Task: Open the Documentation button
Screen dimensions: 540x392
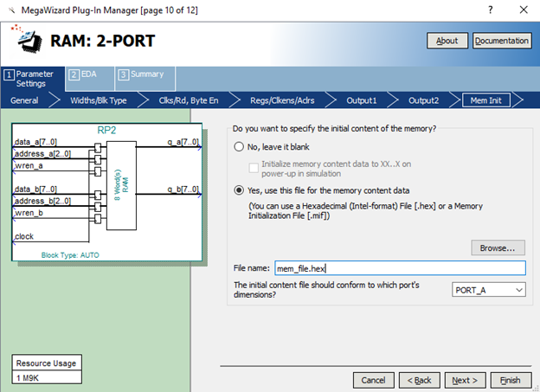Action: pyautogui.click(x=502, y=41)
